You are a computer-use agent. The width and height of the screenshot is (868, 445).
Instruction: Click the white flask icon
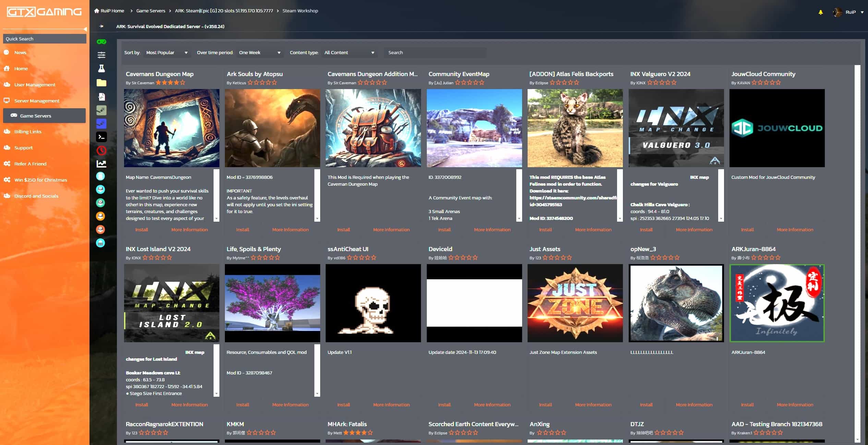click(x=101, y=69)
